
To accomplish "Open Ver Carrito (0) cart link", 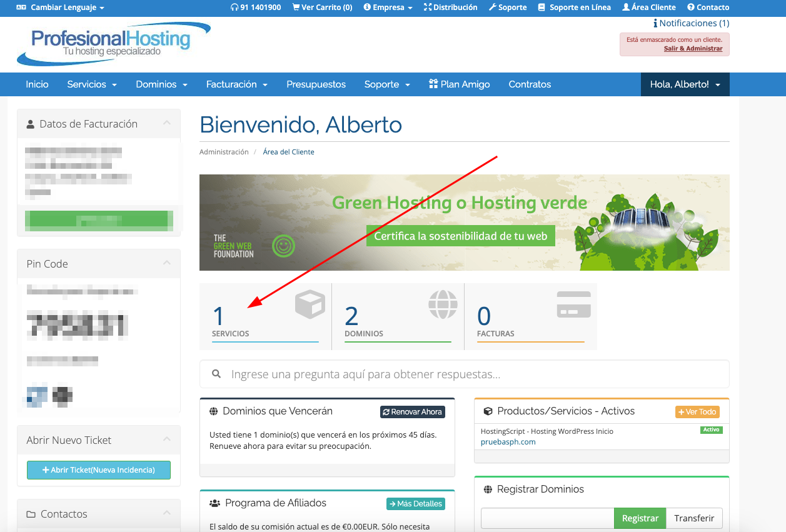I will click(322, 8).
